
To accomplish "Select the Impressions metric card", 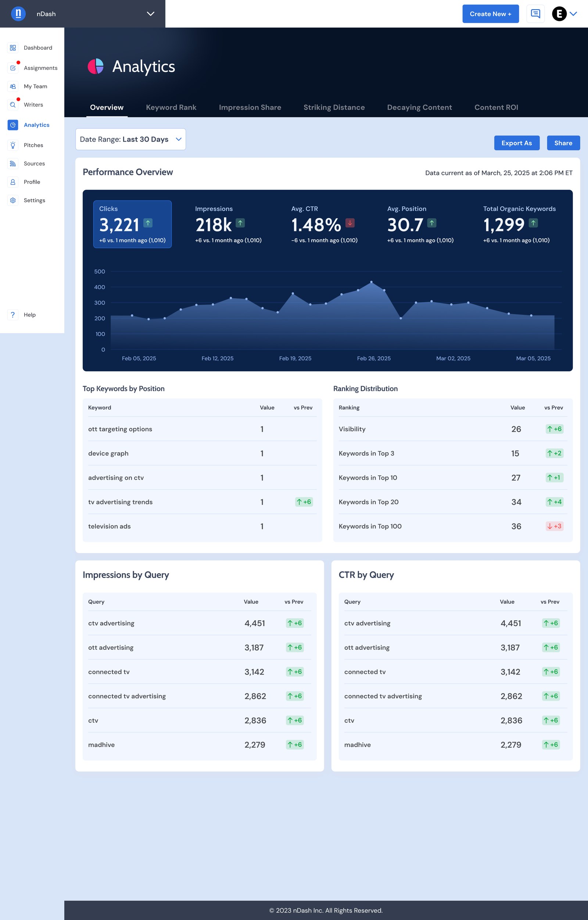I will 228,224.
